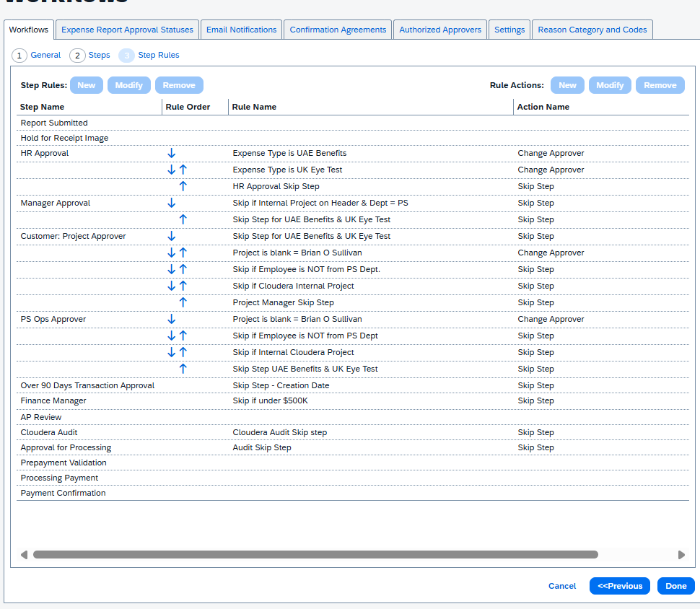
Task: Move up Skip if Employee is NOT from PS Dept. rule
Action: [x=183, y=269]
